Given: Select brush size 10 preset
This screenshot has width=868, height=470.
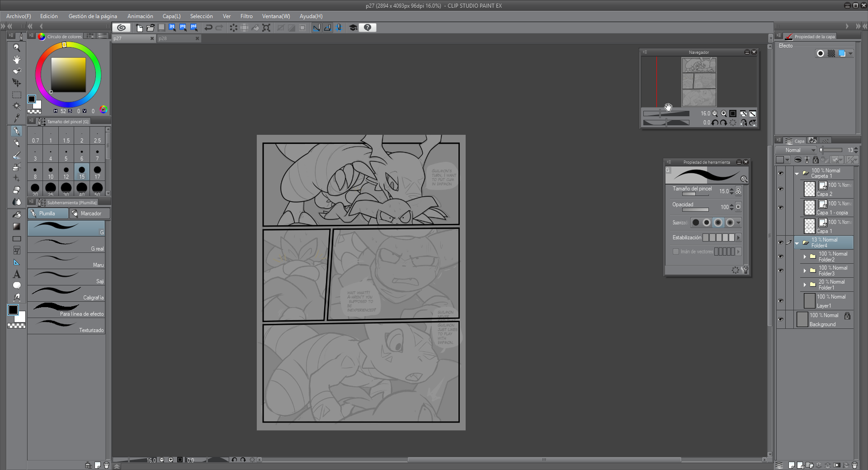Looking at the screenshot, I should click(51, 172).
